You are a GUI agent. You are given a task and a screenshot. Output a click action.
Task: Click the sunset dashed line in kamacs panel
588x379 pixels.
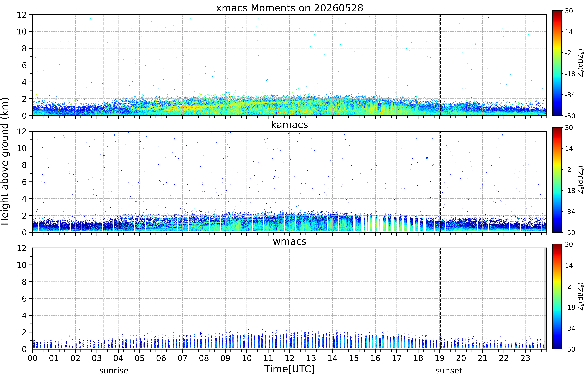pyautogui.click(x=440, y=182)
